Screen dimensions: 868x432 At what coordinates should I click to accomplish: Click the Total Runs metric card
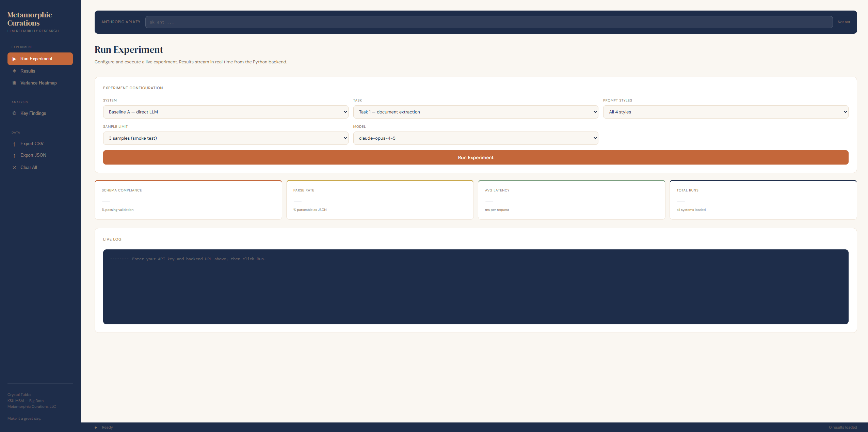tap(763, 200)
